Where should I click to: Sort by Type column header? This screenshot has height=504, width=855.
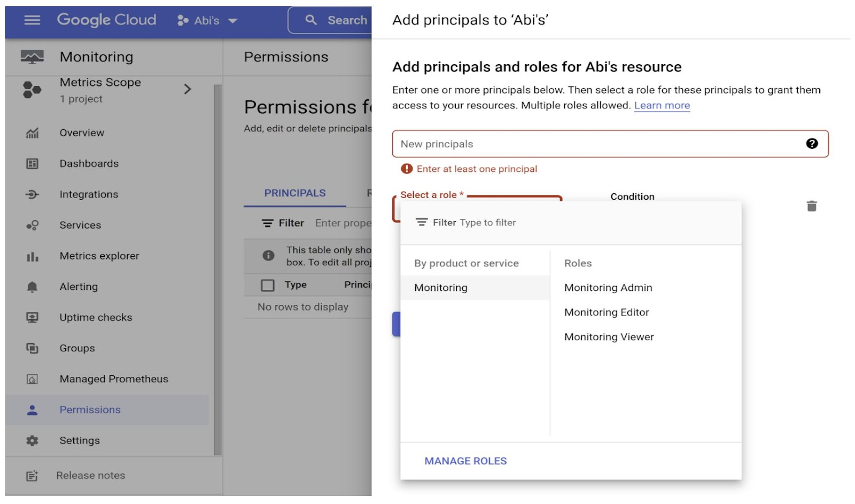coord(296,285)
